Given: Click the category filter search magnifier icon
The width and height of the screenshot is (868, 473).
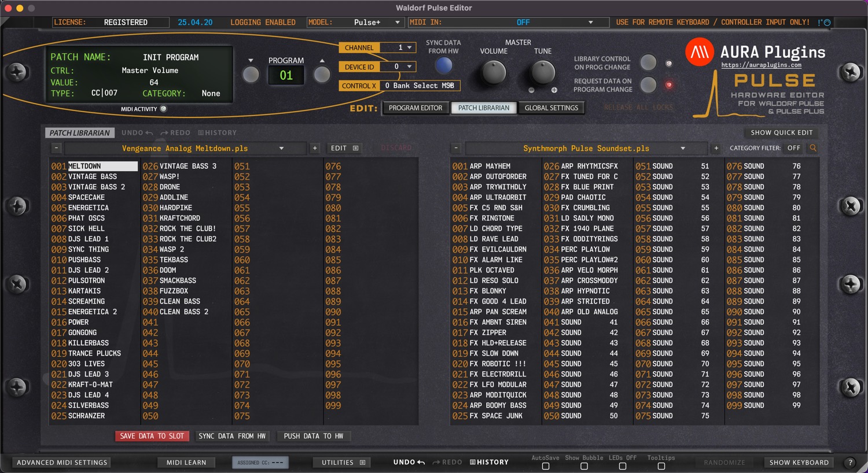Looking at the screenshot, I should pos(813,148).
